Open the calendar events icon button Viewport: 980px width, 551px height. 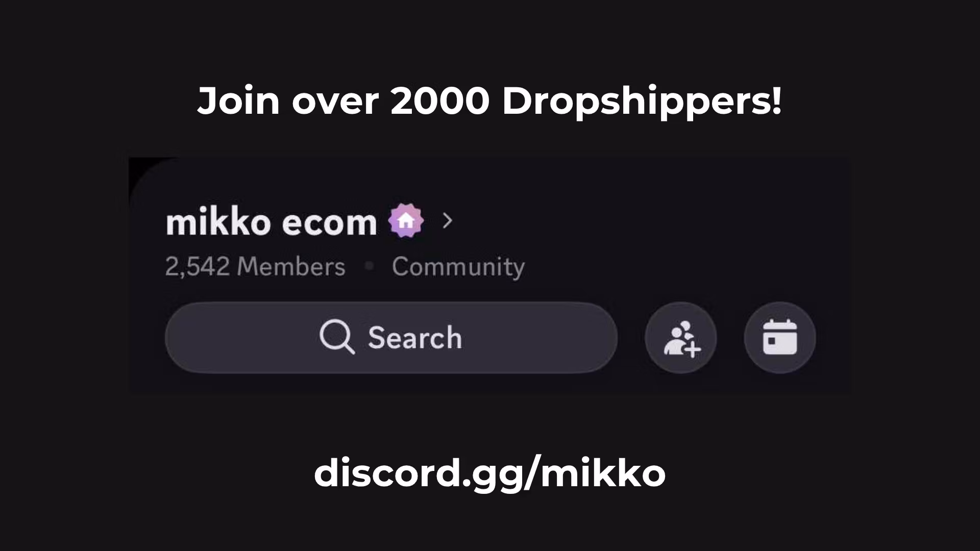[x=780, y=338]
